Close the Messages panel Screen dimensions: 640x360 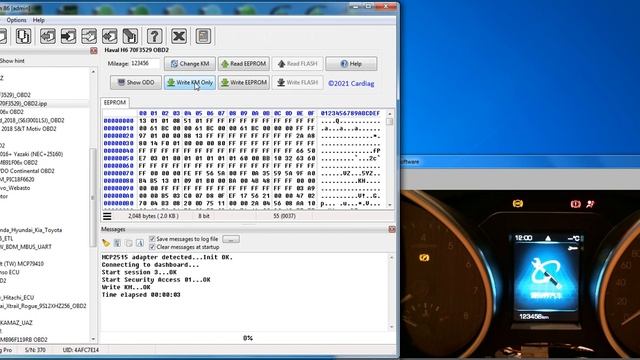click(x=392, y=229)
